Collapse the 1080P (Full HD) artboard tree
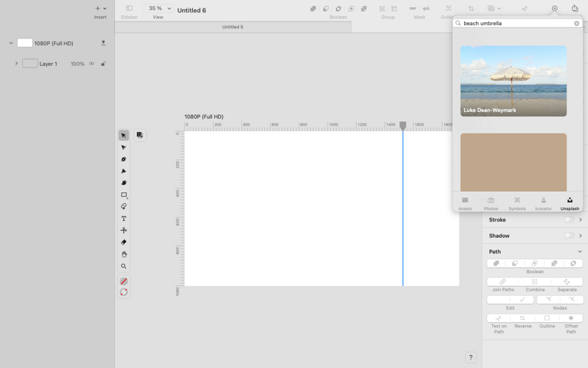The width and height of the screenshot is (588, 368). (11, 43)
